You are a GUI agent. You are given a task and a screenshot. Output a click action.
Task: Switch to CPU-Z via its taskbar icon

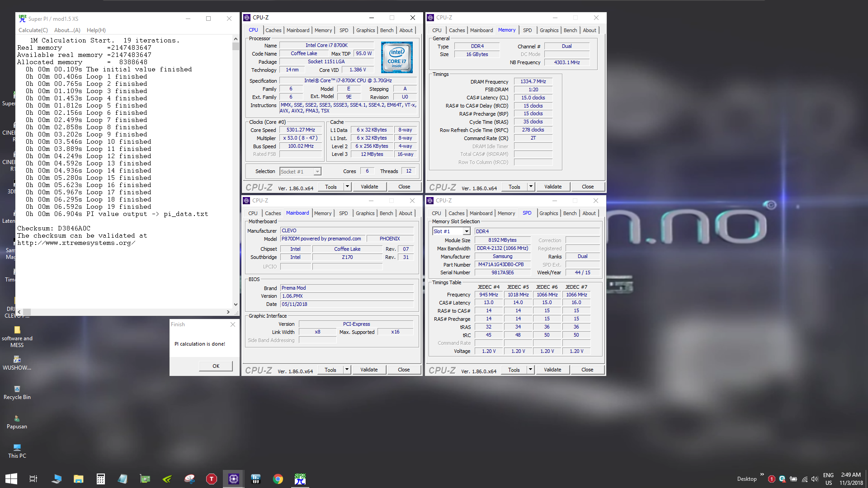click(233, 479)
